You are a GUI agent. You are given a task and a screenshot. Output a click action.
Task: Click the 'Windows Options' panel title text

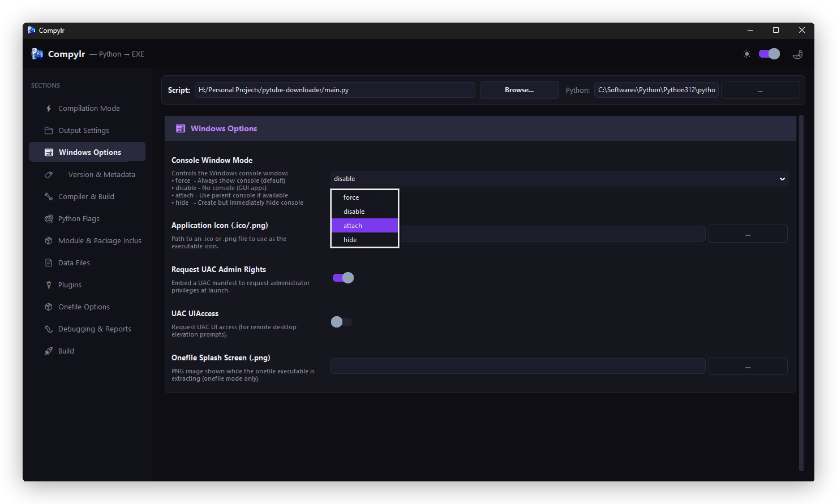[224, 129]
